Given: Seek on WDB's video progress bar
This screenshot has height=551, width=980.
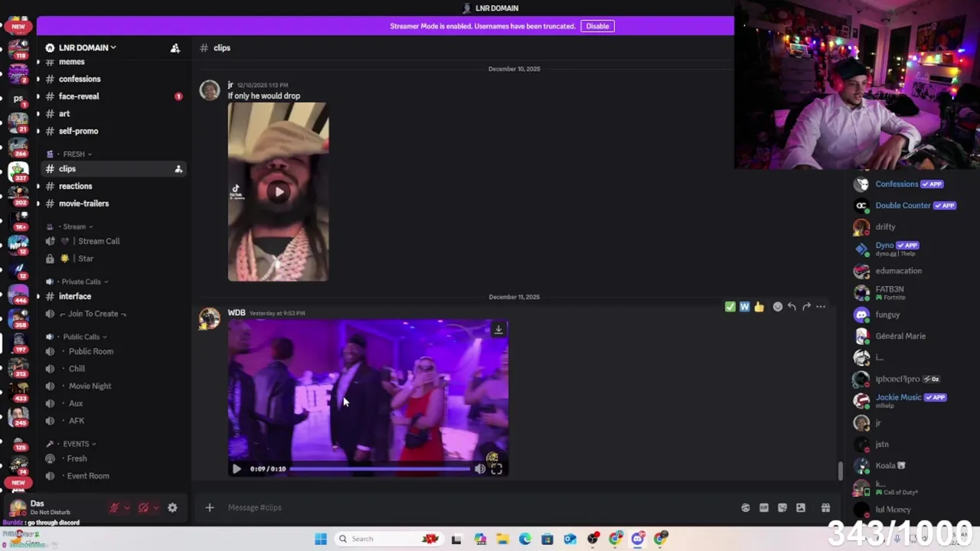Looking at the screenshot, I should coord(381,469).
